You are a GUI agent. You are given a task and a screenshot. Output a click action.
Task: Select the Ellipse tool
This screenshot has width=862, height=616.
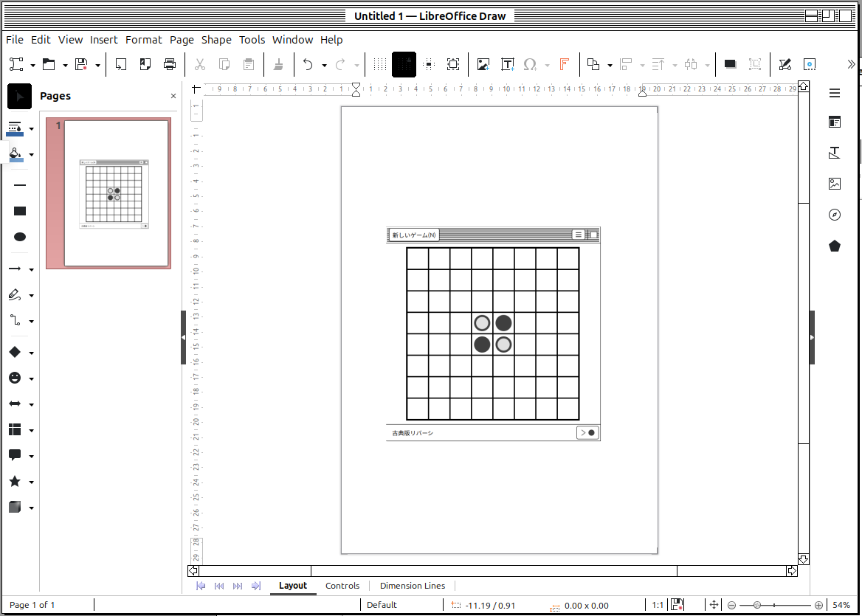click(x=20, y=237)
